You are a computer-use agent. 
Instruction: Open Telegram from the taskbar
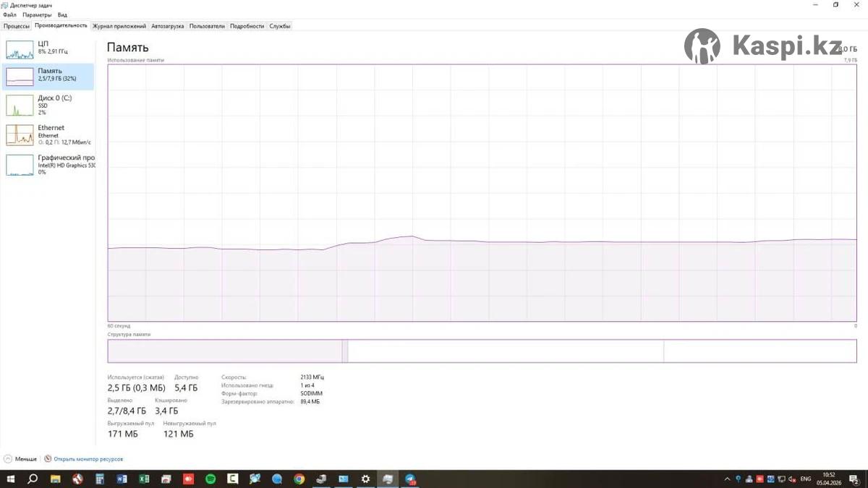(410, 479)
